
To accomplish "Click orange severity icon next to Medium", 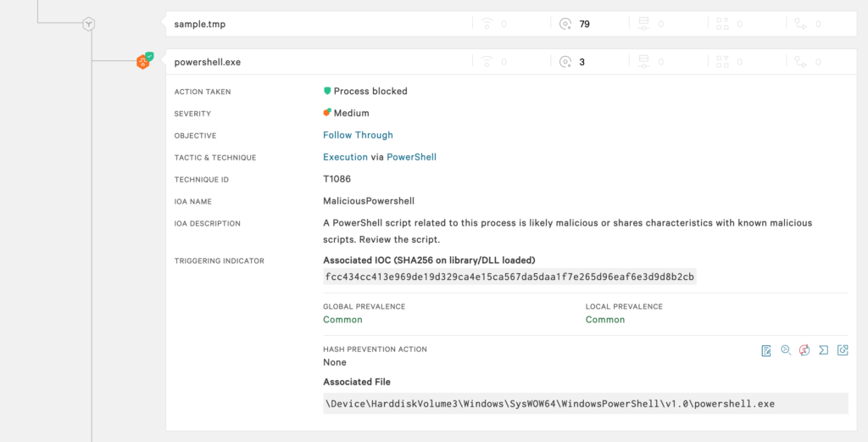I will [x=327, y=113].
